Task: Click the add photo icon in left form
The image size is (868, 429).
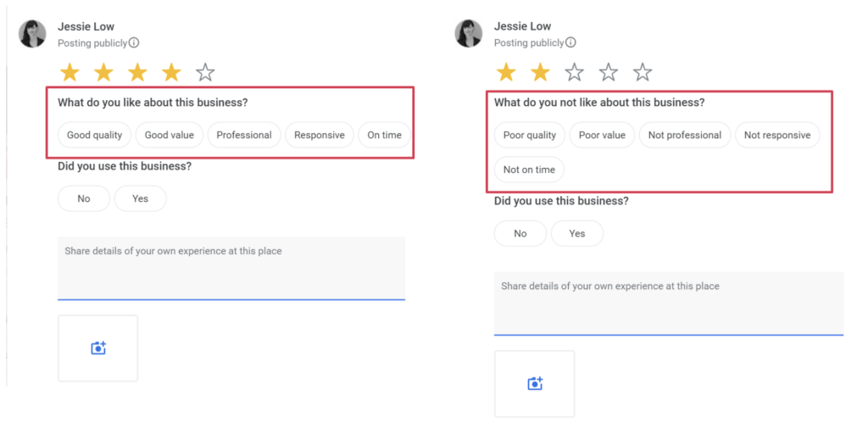Action: 98,348
